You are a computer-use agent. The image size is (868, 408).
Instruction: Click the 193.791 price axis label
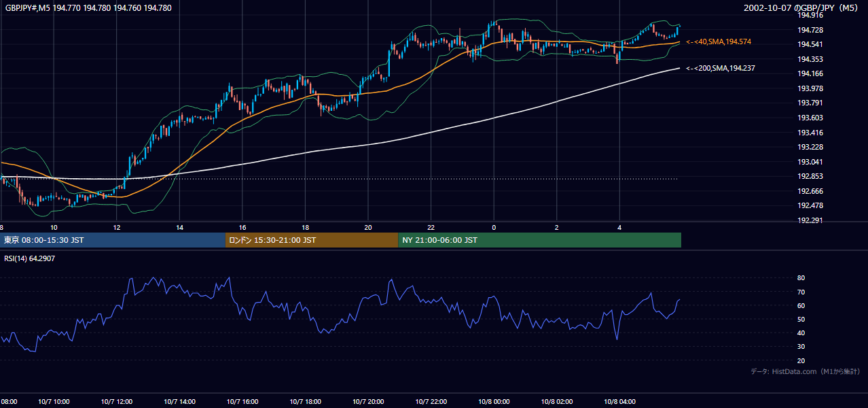pyautogui.click(x=810, y=103)
